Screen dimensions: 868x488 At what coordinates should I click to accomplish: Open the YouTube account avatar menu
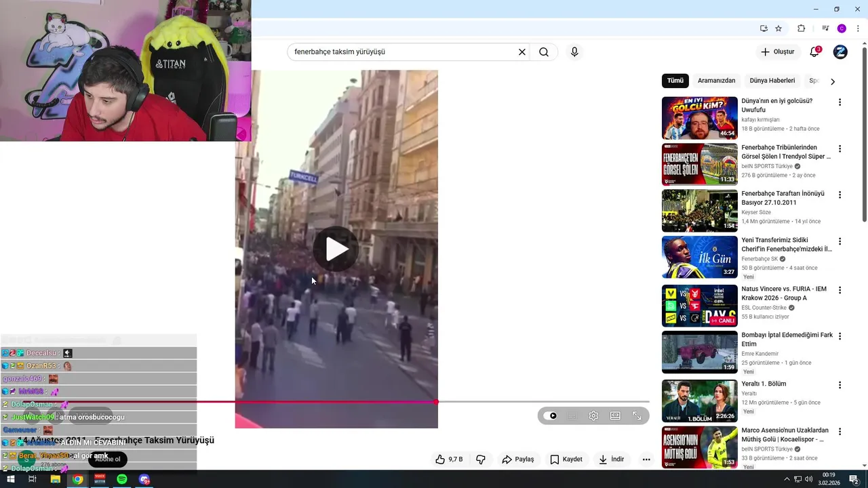tap(840, 52)
